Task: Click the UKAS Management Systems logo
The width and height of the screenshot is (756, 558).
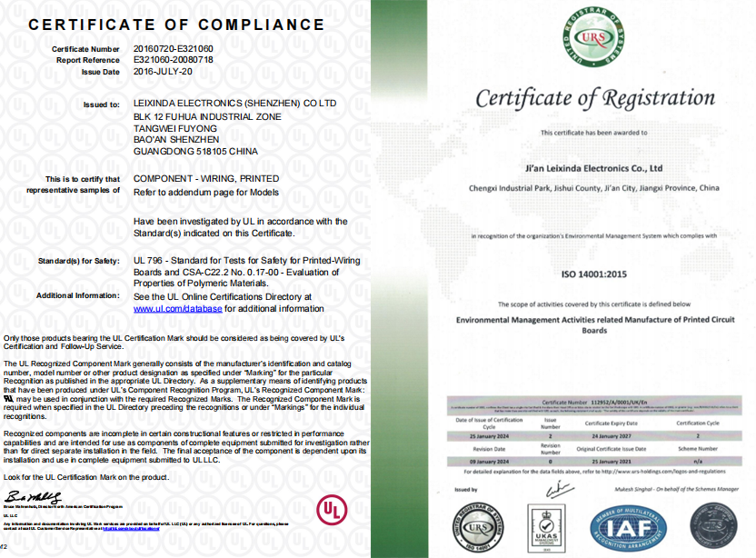Action: tap(546, 528)
